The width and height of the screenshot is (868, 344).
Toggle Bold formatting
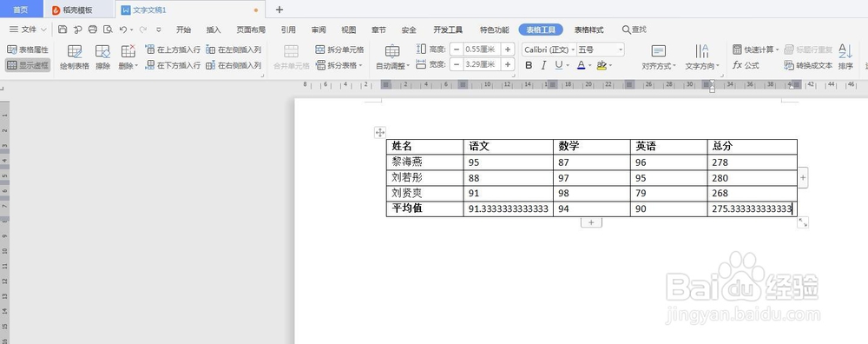[x=529, y=65]
